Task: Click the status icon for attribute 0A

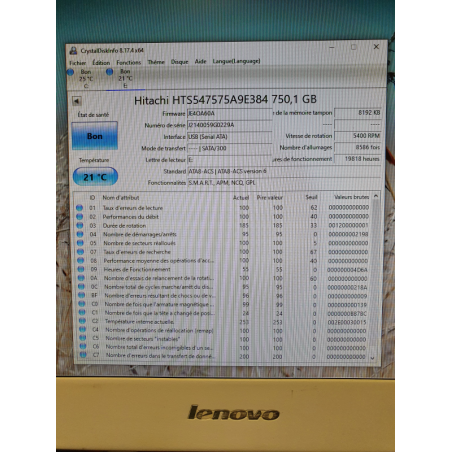Action: (x=81, y=278)
